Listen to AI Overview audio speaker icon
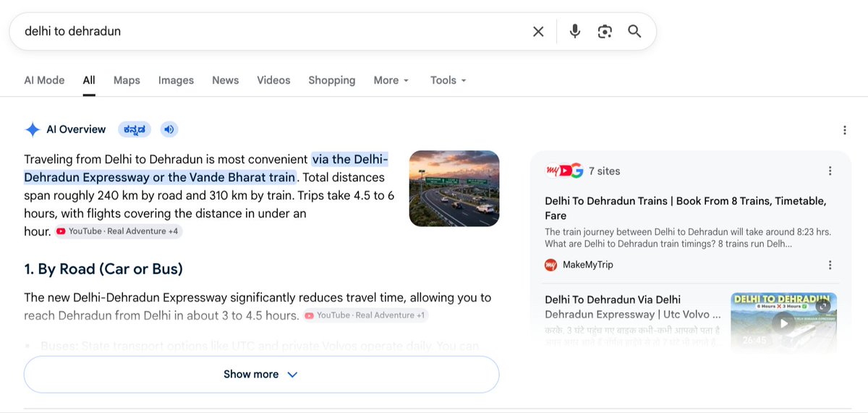Screen dimensions: 868x413 point(169,129)
